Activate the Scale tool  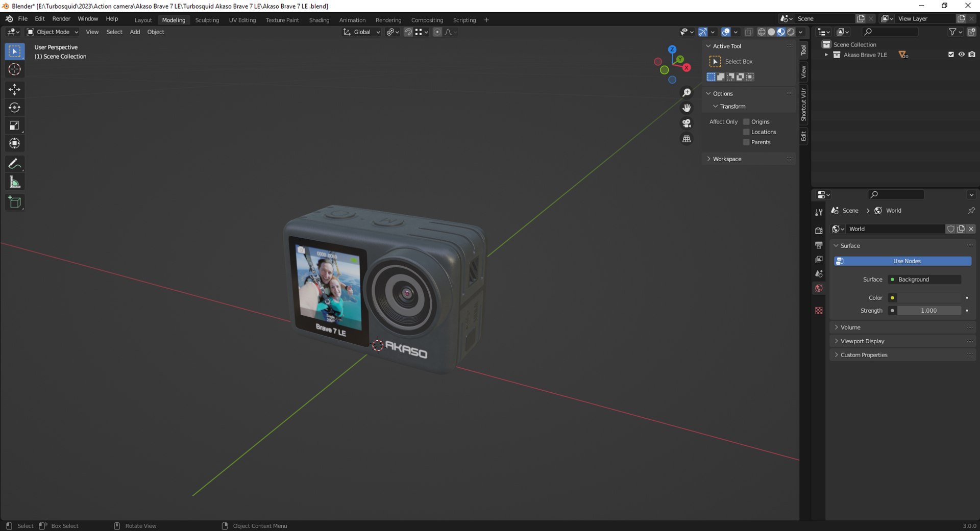14,125
